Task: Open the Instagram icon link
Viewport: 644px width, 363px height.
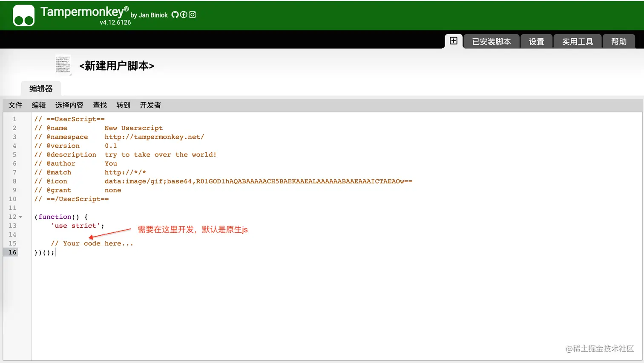Action: (193, 14)
